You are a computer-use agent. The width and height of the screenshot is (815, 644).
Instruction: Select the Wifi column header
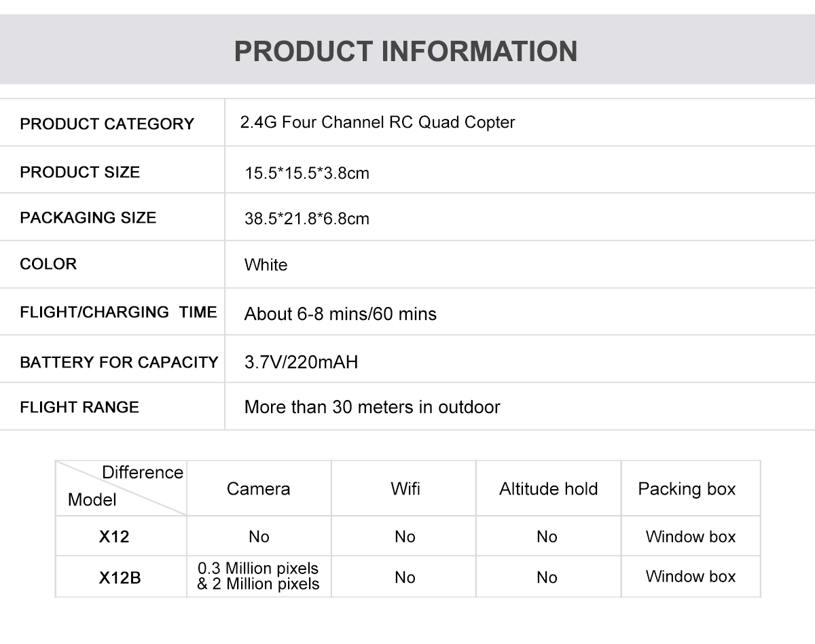point(405,488)
